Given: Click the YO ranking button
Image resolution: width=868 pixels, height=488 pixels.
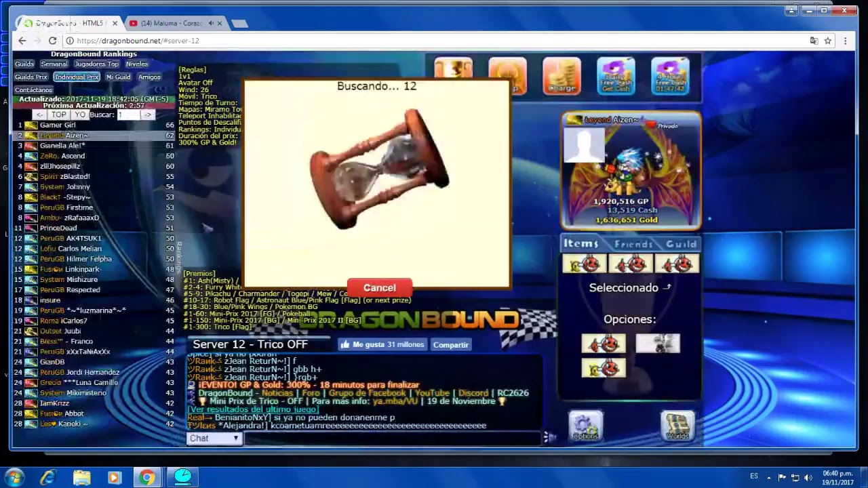Looking at the screenshot, I should coord(80,115).
